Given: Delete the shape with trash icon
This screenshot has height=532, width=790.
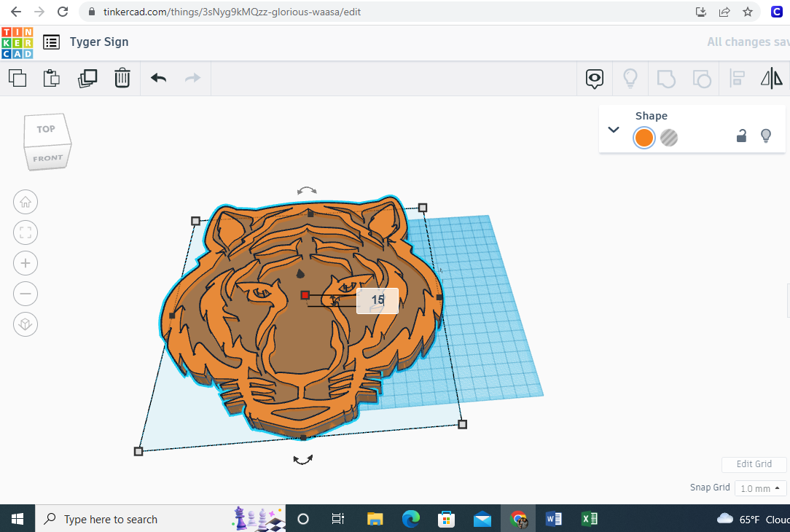Looking at the screenshot, I should [x=122, y=78].
